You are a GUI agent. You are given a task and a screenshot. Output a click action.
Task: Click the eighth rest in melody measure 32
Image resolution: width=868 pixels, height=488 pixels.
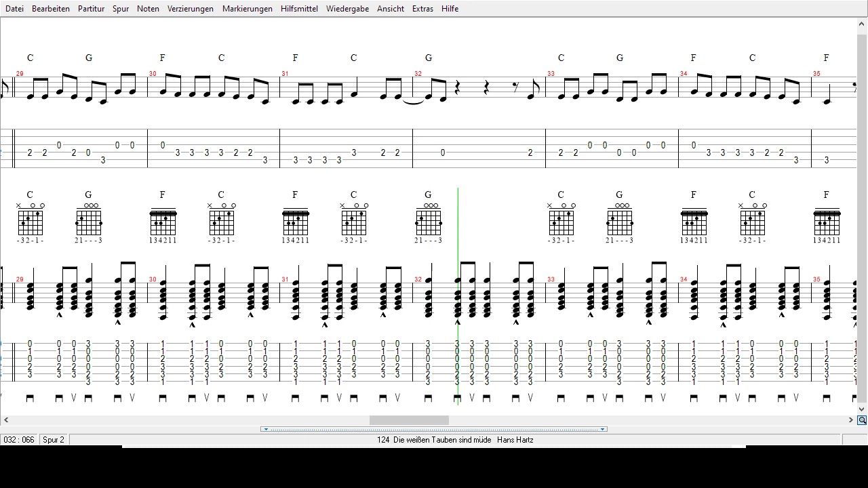[x=516, y=87]
